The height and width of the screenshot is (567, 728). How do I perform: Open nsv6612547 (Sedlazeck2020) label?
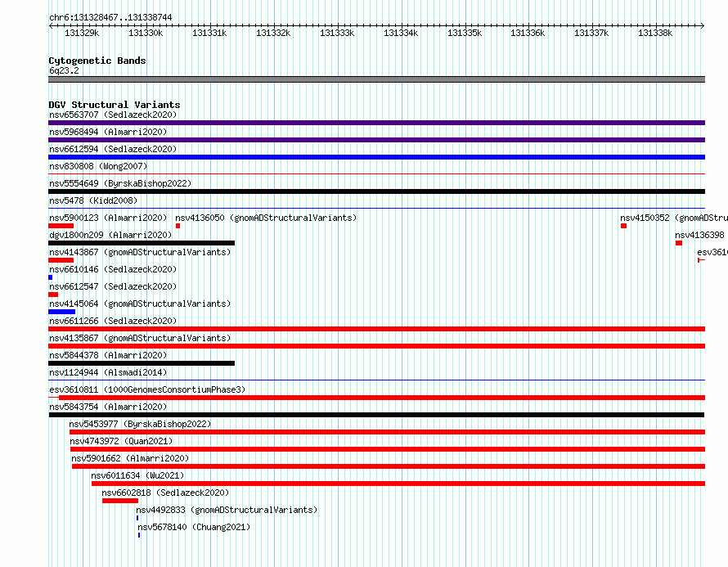tap(113, 286)
